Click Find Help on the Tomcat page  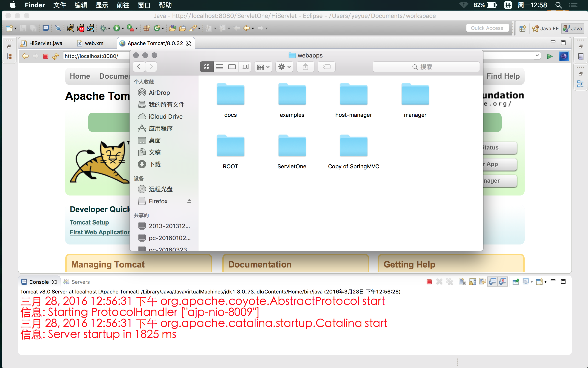point(503,76)
